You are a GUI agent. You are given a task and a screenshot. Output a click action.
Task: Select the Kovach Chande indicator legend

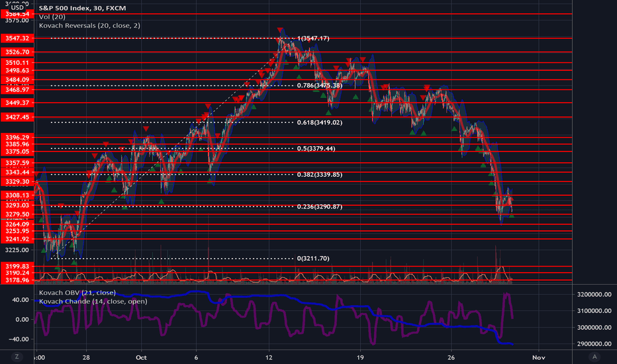coord(93,301)
